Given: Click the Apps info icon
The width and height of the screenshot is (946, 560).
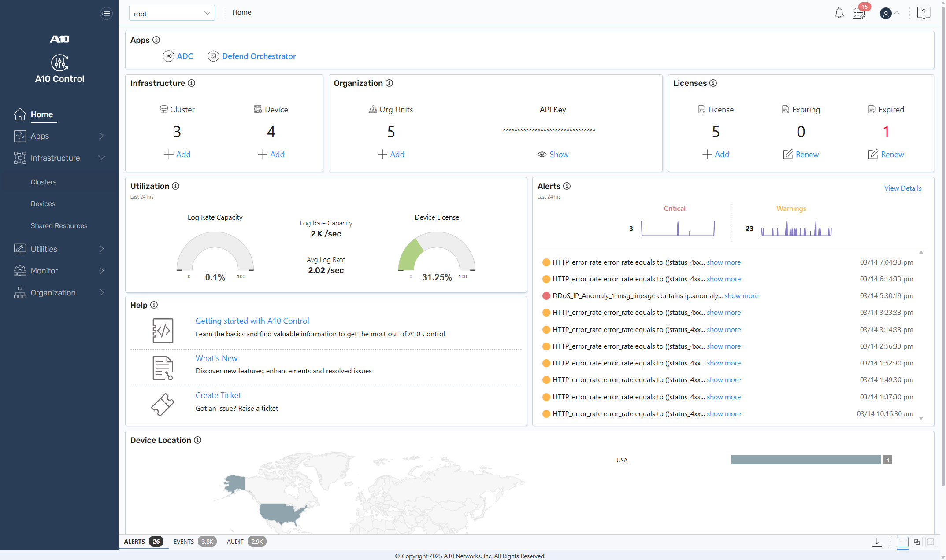Looking at the screenshot, I should [156, 40].
